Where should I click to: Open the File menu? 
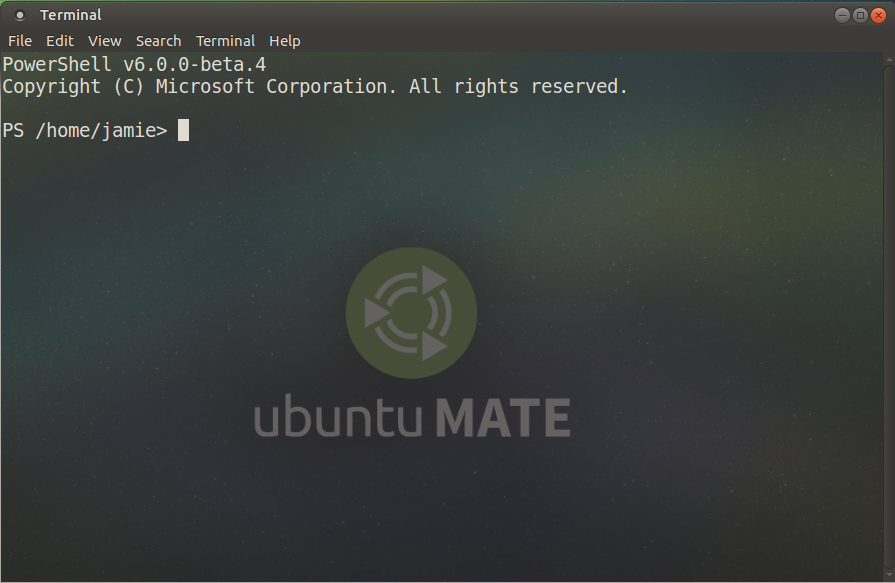pyautogui.click(x=19, y=41)
